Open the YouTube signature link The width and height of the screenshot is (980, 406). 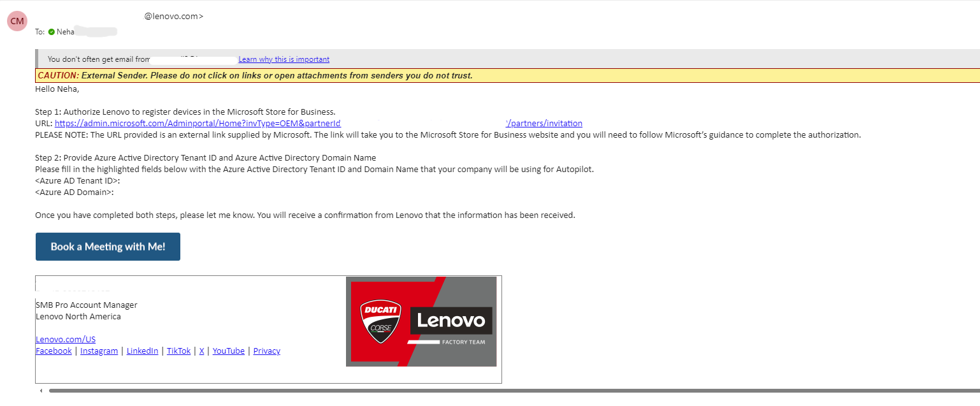point(229,351)
